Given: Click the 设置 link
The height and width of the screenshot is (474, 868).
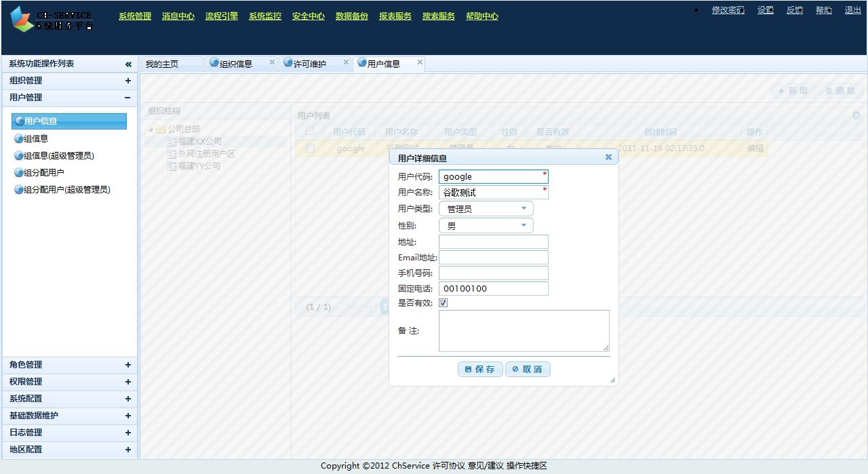Looking at the screenshot, I should 766,10.
